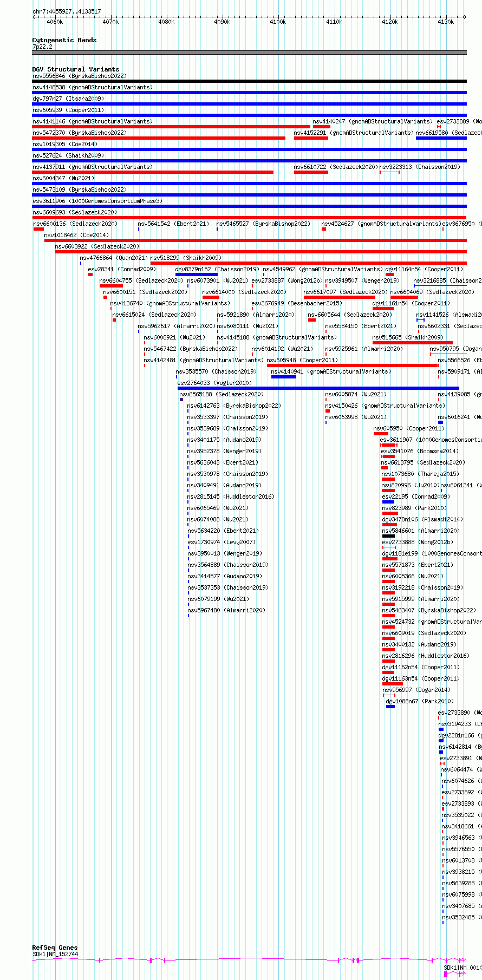Viewport: 482px width, 980px height.
Task: Select nsv1073680 (Thareja2015) label
Action: pos(420,474)
